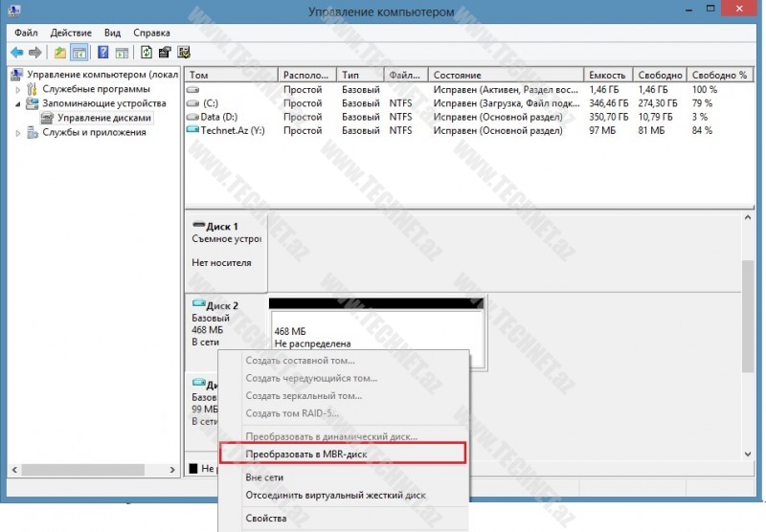
Task: Click the app icon in title bar
Action: (x=14, y=11)
